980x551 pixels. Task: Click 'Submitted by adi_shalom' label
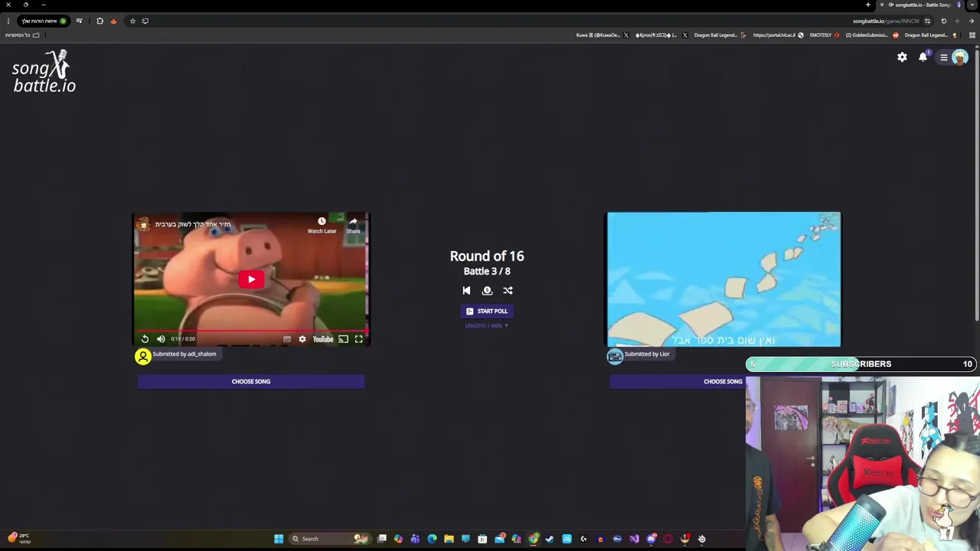185,354
